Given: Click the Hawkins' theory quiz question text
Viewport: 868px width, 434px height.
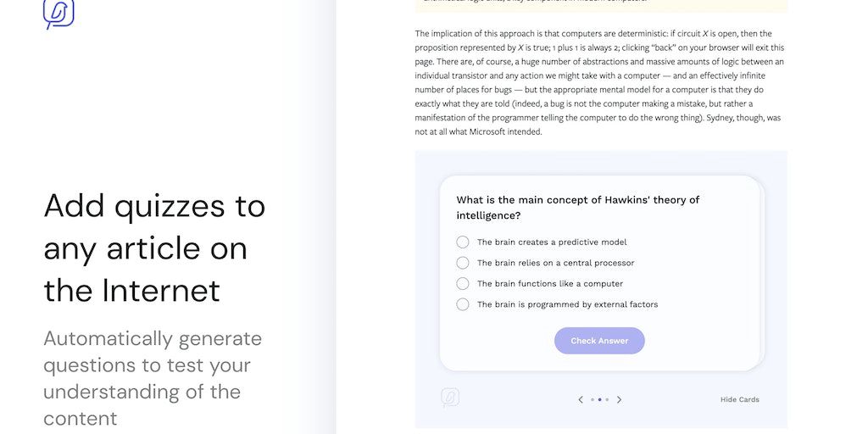Looking at the screenshot, I should click(x=577, y=208).
